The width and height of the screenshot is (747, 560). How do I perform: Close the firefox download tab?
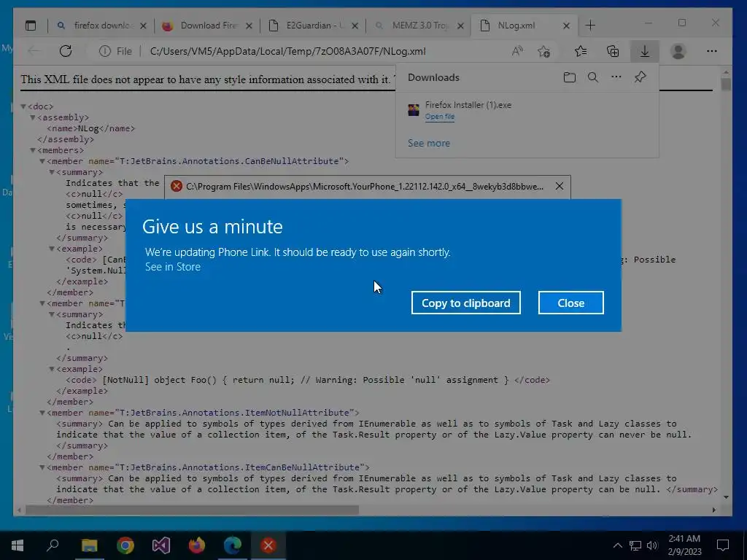[143, 26]
